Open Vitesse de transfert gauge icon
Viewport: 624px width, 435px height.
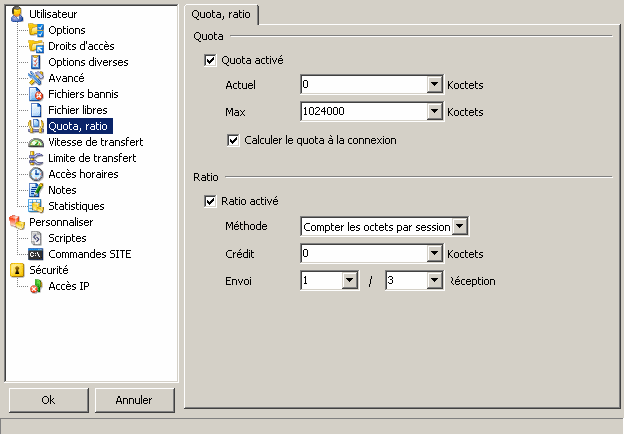point(36,142)
